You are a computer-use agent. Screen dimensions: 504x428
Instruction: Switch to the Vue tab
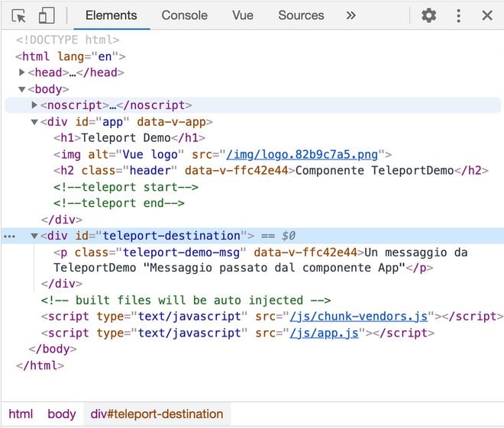point(243,15)
